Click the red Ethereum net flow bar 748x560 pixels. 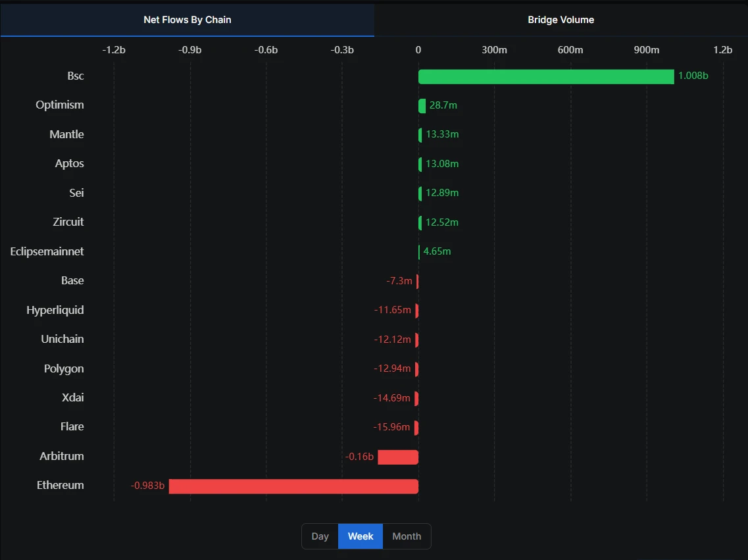293,486
